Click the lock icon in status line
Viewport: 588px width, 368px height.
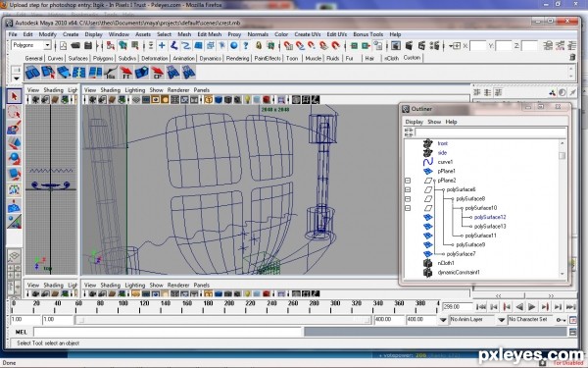259,46
